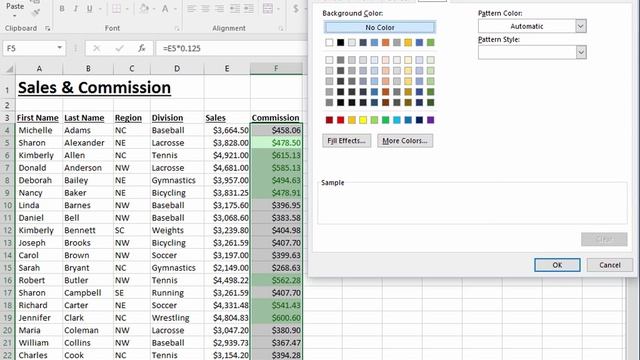The width and height of the screenshot is (640, 360).
Task: Click Cancel in the format dialog
Action: [610, 265]
